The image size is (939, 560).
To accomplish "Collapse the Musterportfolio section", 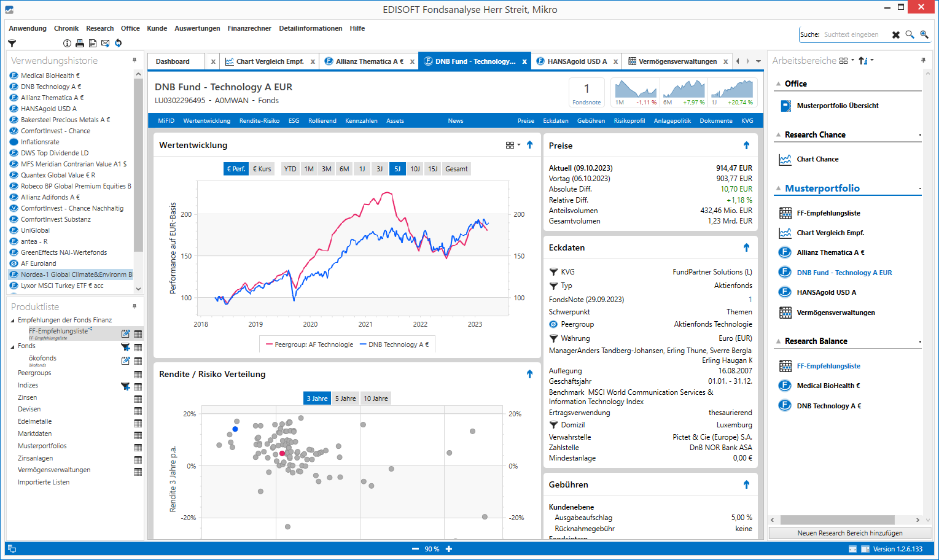I will coord(779,189).
